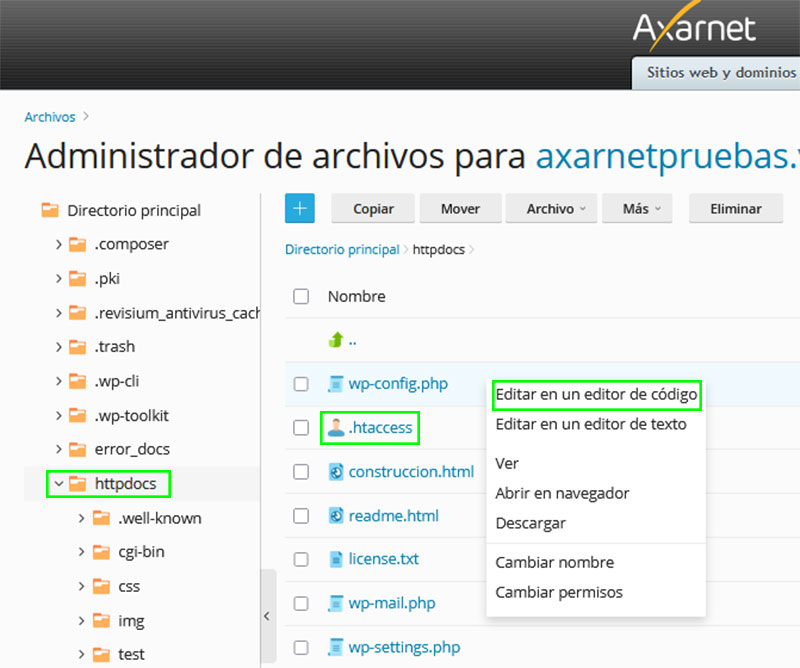Click the .composer folder icon
The width and height of the screenshot is (800, 668).
click(78, 244)
